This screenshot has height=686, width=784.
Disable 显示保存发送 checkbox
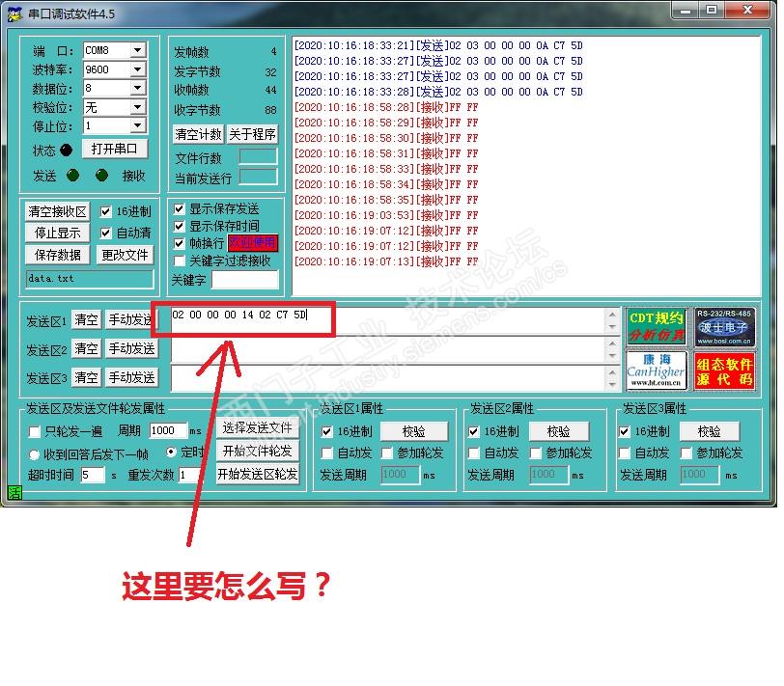point(179,208)
